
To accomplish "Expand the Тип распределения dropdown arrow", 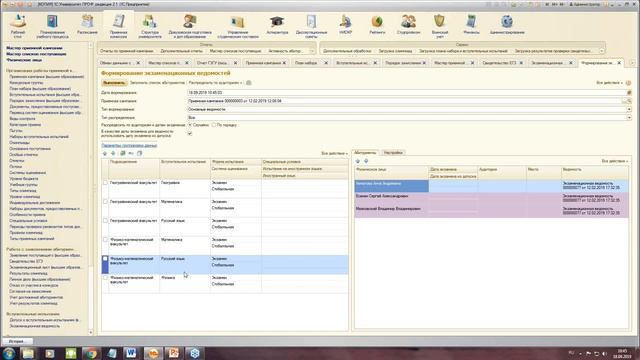I will tap(629, 118).
